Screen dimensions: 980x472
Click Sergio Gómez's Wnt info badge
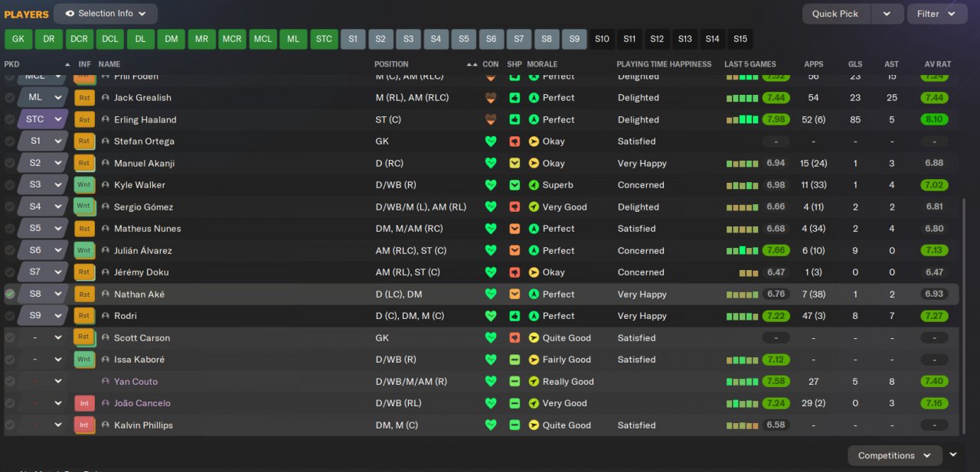83,207
